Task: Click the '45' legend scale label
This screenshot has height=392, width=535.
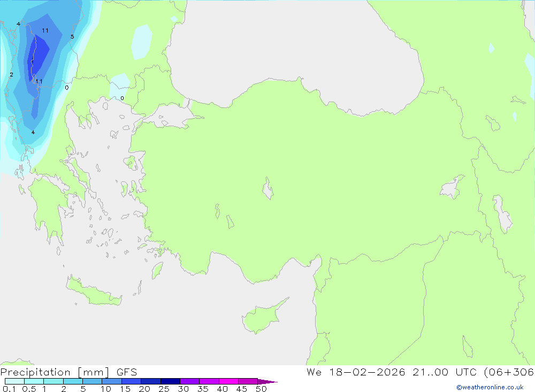Action: point(242,389)
